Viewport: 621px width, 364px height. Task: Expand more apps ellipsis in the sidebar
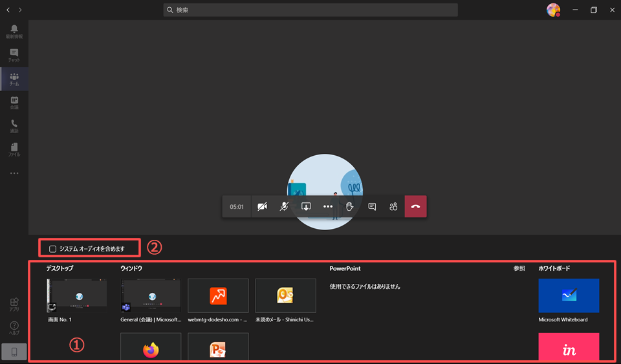point(14,173)
